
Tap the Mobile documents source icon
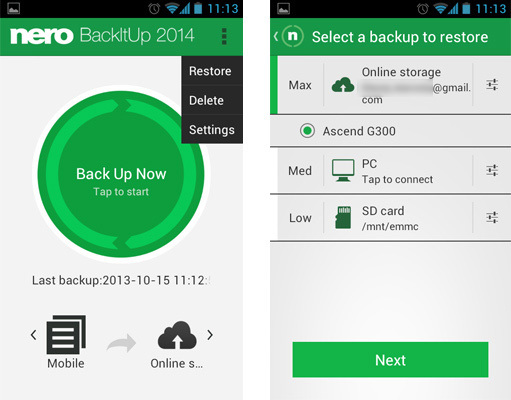(x=66, y=334)
